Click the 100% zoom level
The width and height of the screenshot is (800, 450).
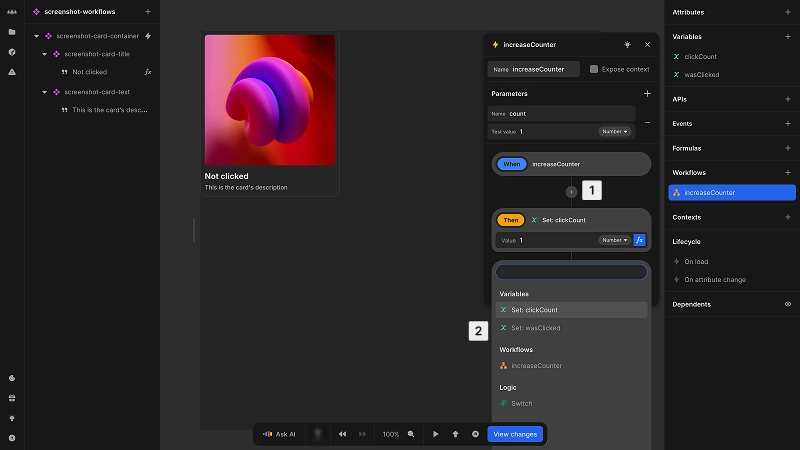(x=391, y=434)
